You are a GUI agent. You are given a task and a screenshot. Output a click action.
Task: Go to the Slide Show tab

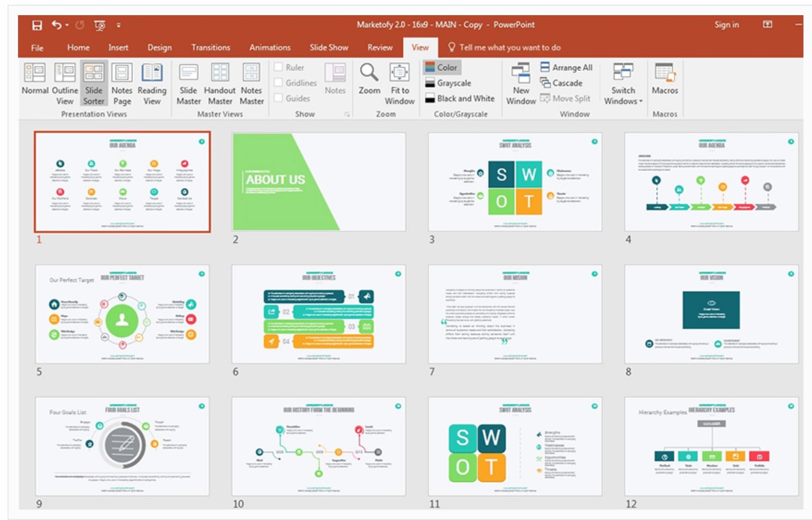(x=329, y=47)
